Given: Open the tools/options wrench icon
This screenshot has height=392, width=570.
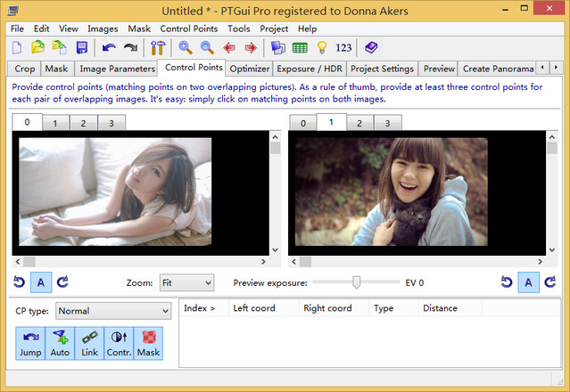Looking at the screenshot, I should pos(158,48).
